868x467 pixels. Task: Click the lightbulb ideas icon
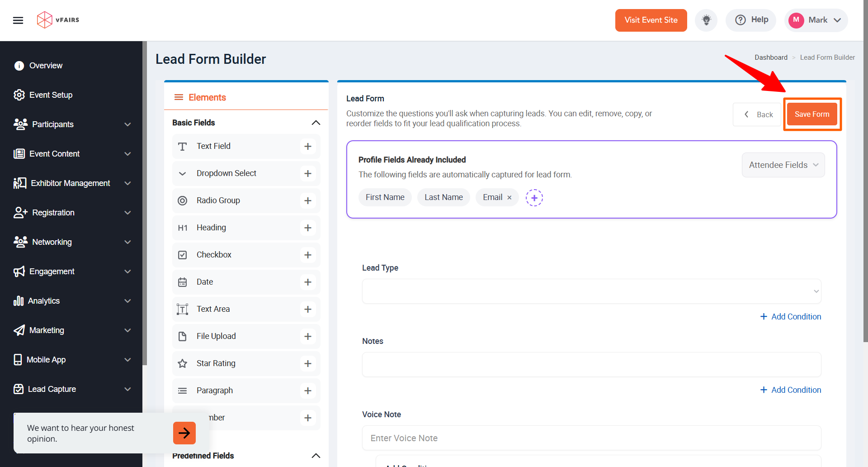pyautogui.click(x=706, y=20)
